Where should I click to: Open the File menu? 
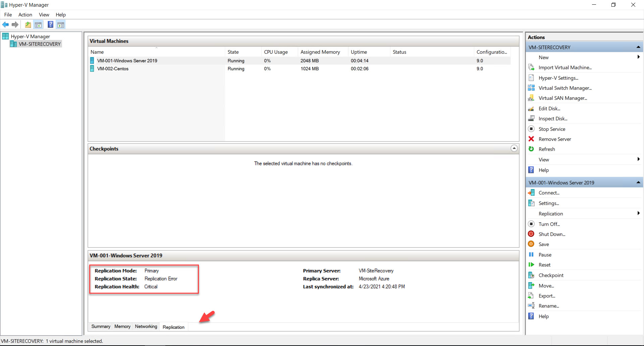[8, 15]
